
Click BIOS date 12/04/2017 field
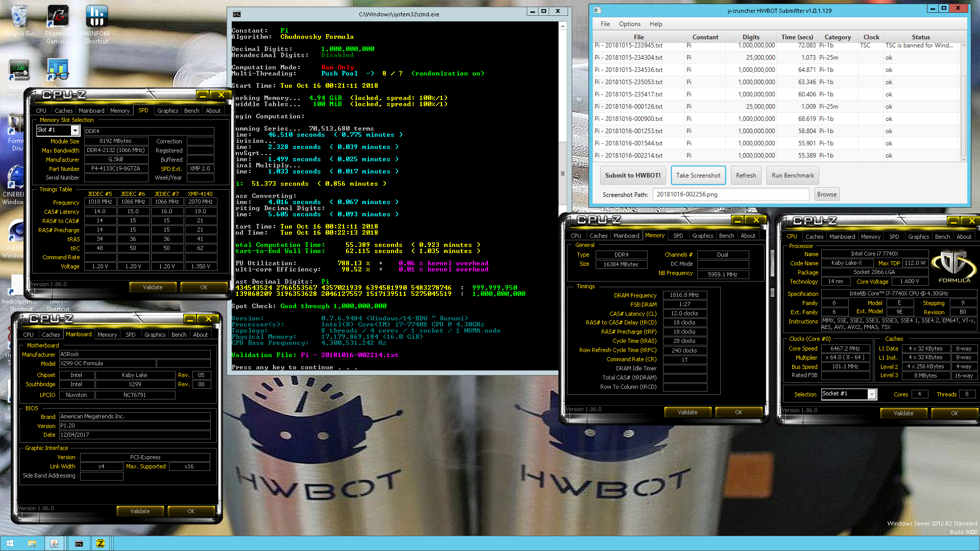(x=135, y=435)
